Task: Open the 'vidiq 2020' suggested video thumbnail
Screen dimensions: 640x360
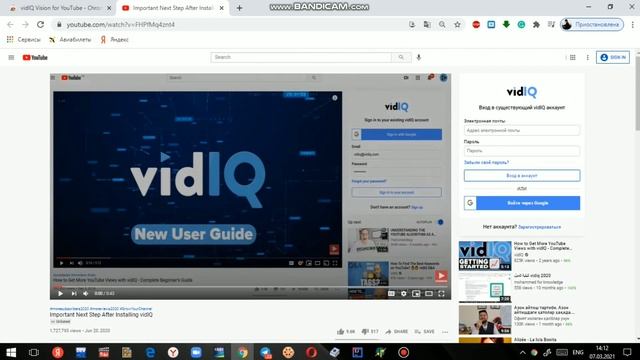Action: tap(485, 288)
